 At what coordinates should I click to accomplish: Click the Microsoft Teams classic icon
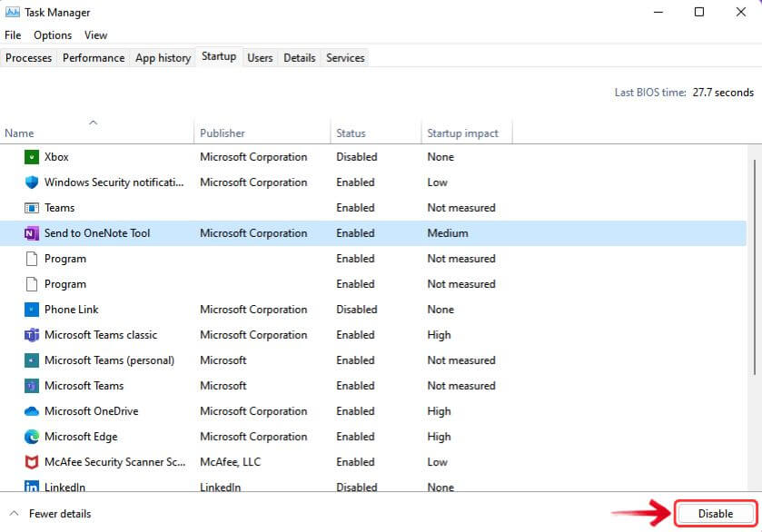tap(31, 334)
